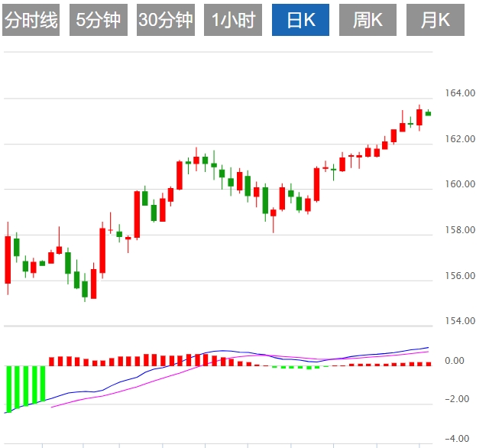Select the 154.00 price axis label
489x448 pixels.
(458, 321)
